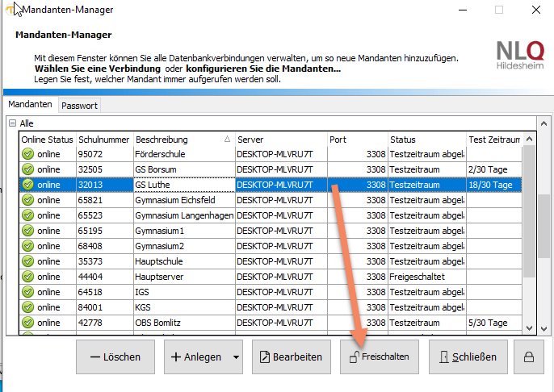Click the status icon for OBS Bomlitz
Viewport: 554px width, 392px height.
coord(27,323)
